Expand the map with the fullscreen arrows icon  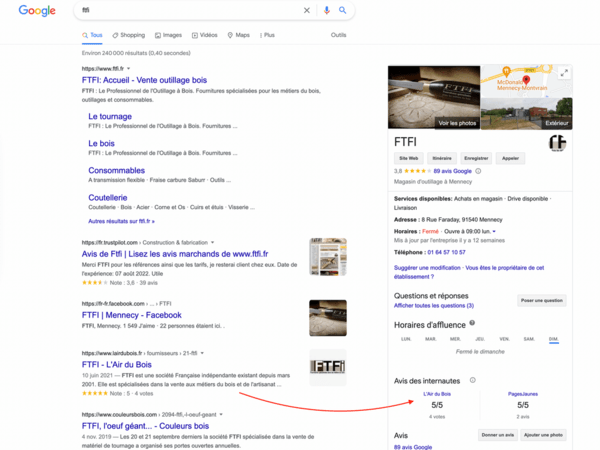564,73
